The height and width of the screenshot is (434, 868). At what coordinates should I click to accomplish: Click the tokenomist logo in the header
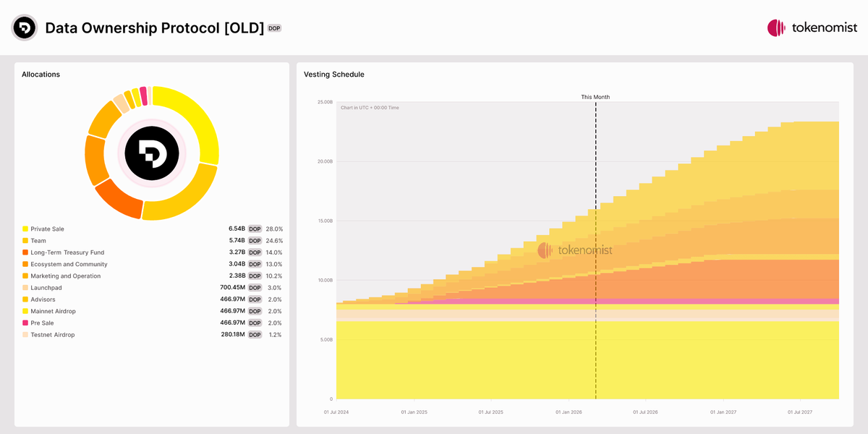(x=812, y=27)
